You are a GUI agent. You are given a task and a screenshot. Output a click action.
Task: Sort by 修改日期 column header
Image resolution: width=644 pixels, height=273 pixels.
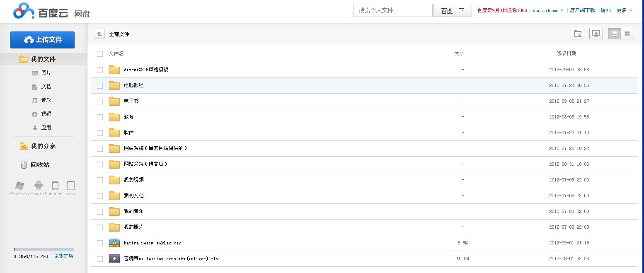click(x=566, y=53)
